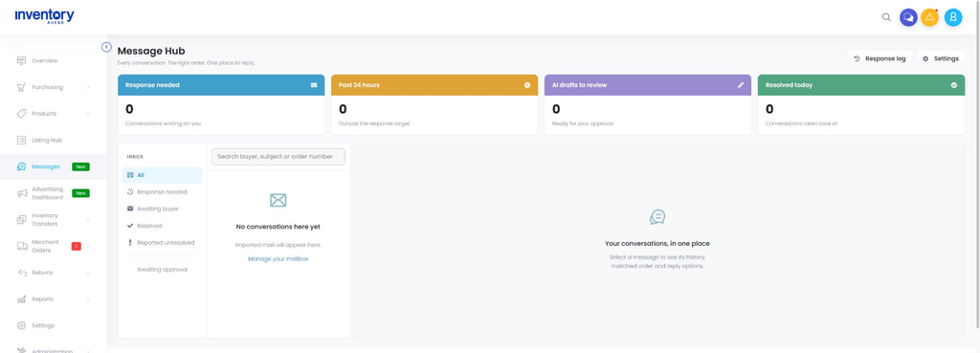Viewport: 980px width, 353px height.
Task: Click the INBOX section label
Action: click(x=135, y=157)
